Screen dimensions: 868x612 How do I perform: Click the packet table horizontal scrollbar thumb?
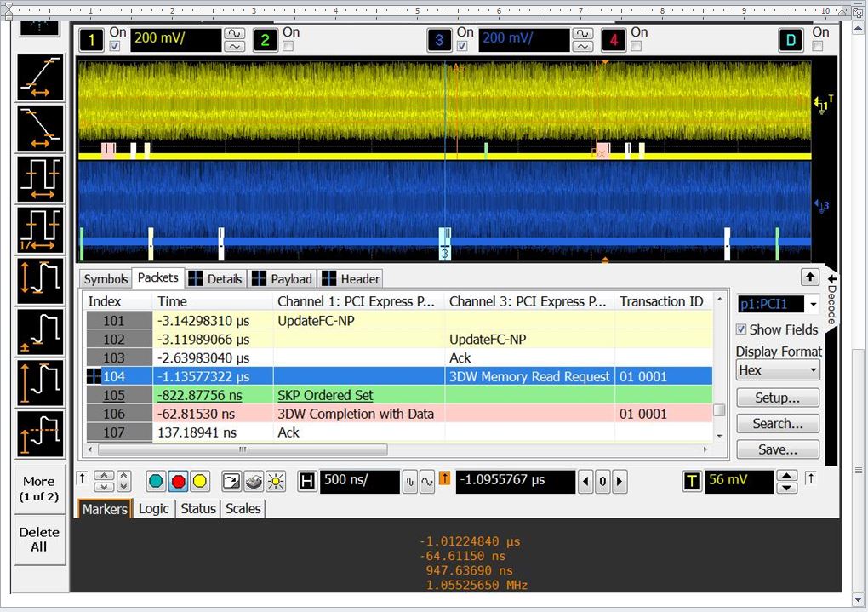(x=243, y=449)
